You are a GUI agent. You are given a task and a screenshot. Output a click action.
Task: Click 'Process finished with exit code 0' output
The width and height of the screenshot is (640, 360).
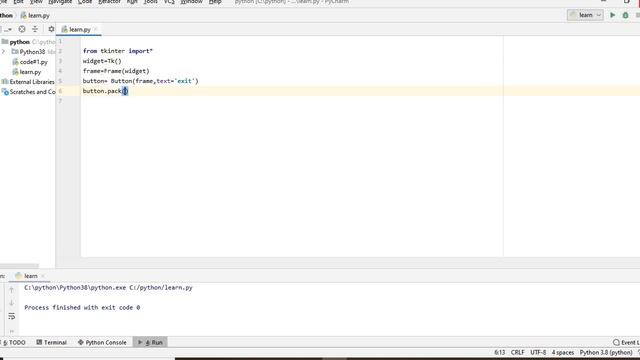82,307
